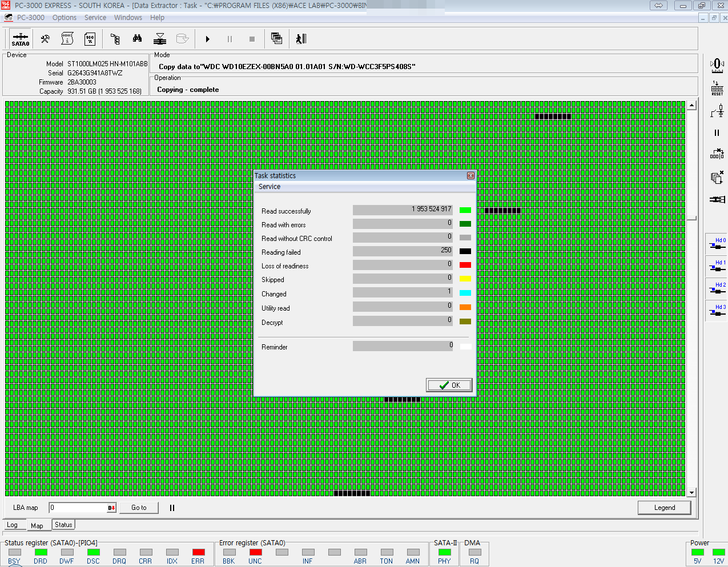Click the map building funnel icon
728x567 pixels.
160,39
